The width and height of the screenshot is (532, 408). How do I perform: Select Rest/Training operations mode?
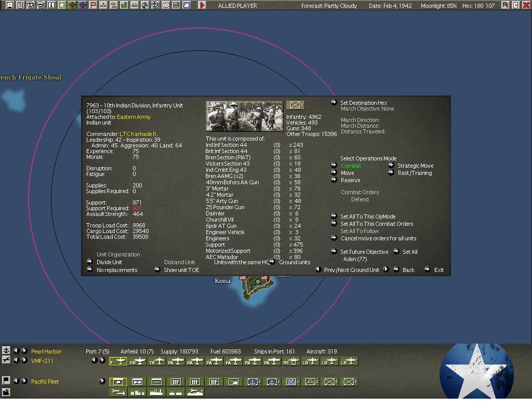(x=415, y=173)
